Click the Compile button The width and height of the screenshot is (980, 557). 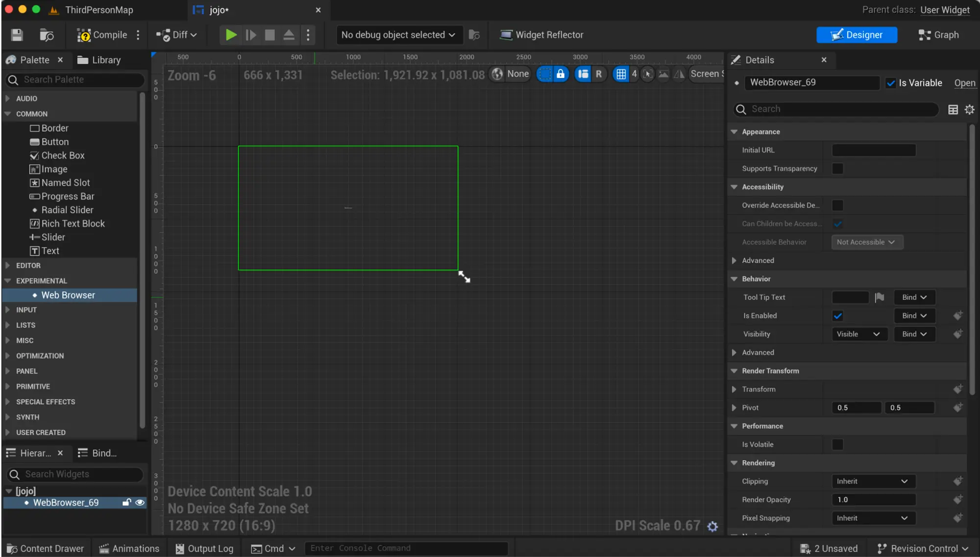click(x=102, y=35)
